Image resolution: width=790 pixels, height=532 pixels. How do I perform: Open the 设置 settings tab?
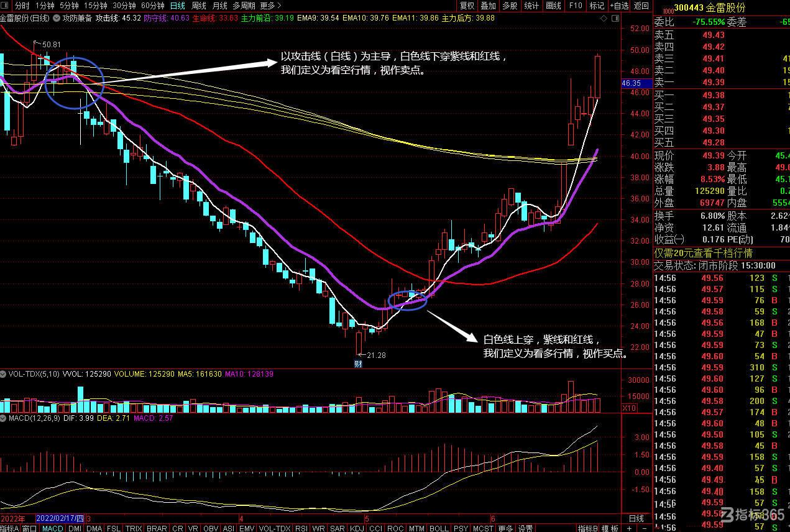click(x=526, y=528)
